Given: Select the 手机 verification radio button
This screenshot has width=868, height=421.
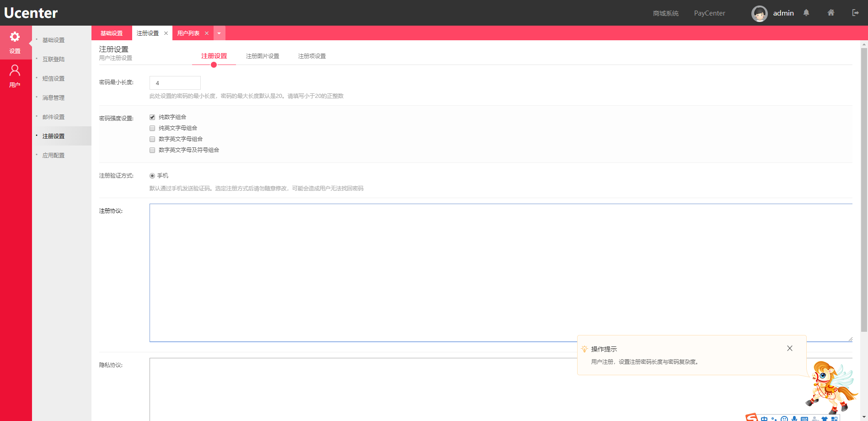Looking at the screenshot, I should [x=152, y=176].
